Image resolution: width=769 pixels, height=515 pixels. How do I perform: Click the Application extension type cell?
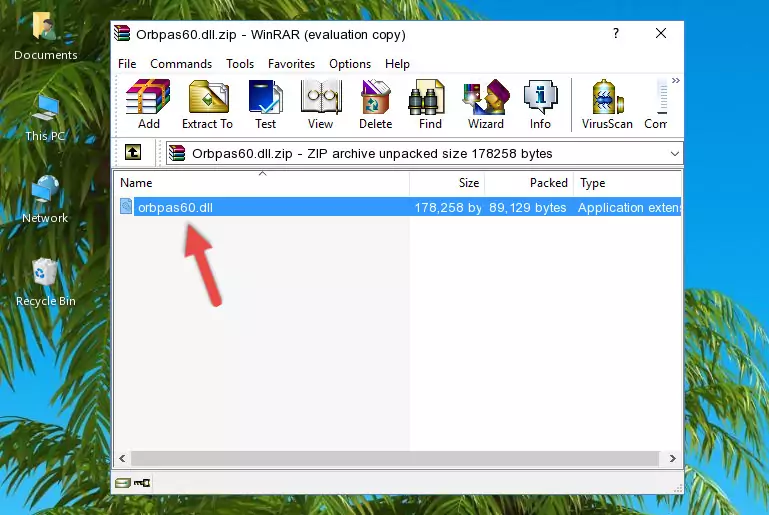629,207
